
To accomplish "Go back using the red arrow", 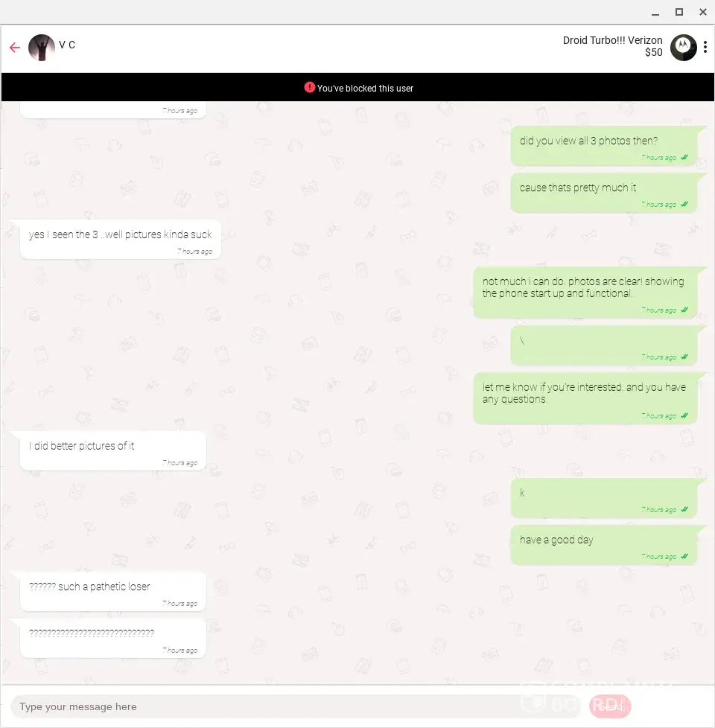I will 15,48.
